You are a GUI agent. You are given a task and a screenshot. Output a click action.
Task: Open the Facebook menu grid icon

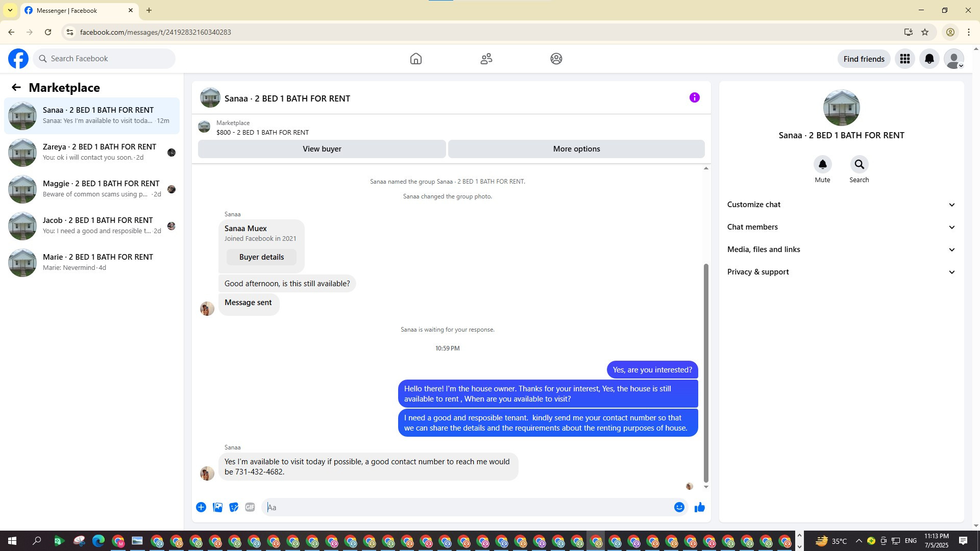coord(904,59)
